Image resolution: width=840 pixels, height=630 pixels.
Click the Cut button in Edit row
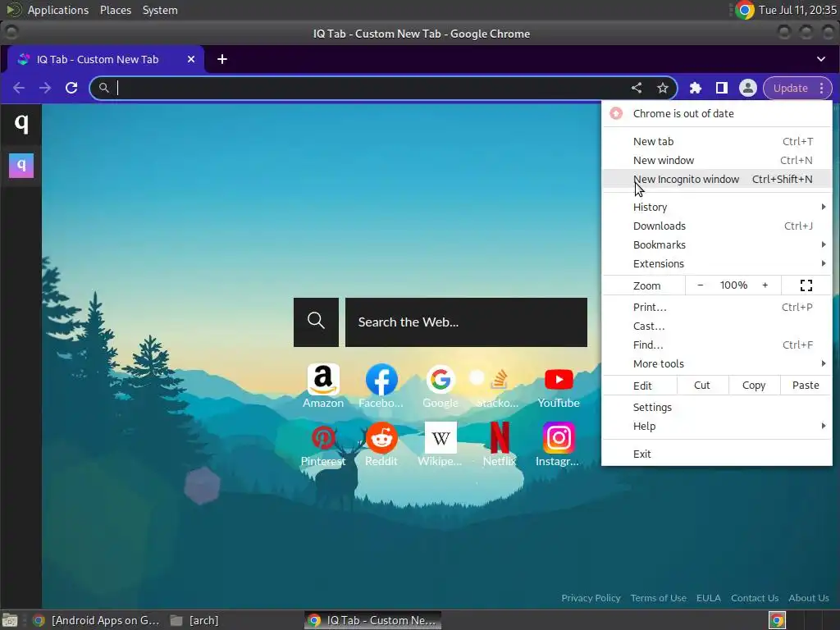(x=702, y=386)
